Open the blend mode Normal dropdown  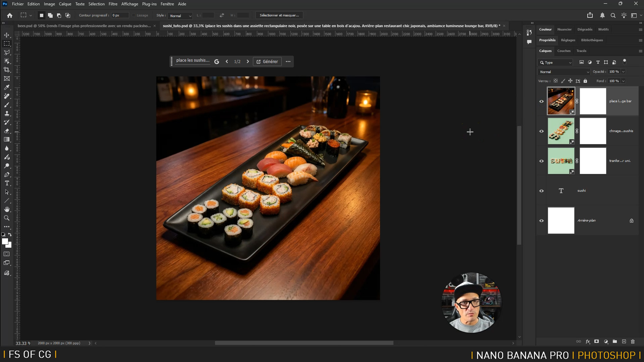click(564, 72)
